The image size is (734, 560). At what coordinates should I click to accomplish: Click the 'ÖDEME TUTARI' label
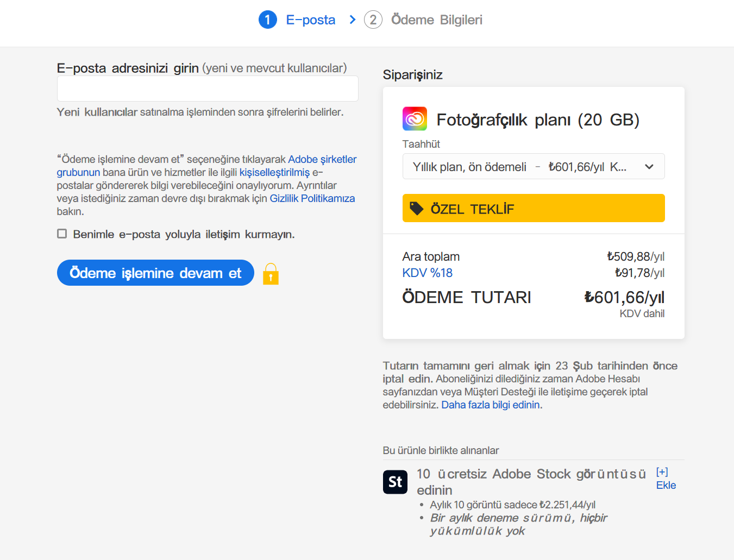467,297
